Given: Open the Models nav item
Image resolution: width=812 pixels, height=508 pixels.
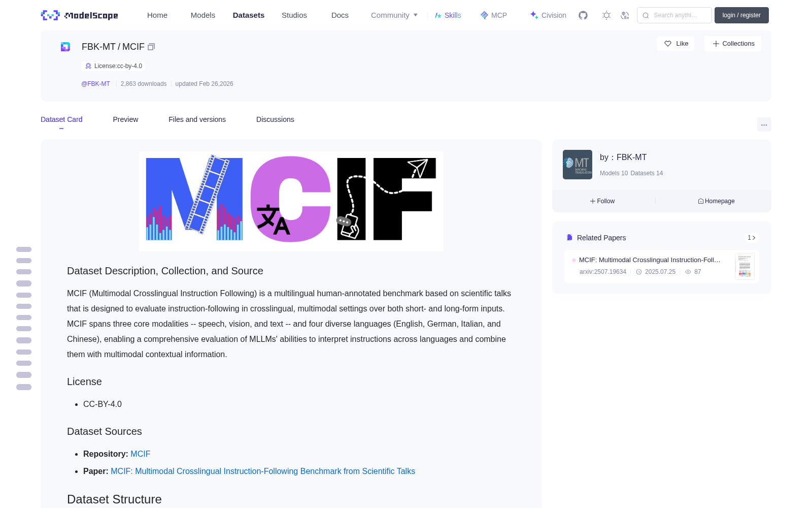Looking at the screenshot, I should (x=203, y=15).
